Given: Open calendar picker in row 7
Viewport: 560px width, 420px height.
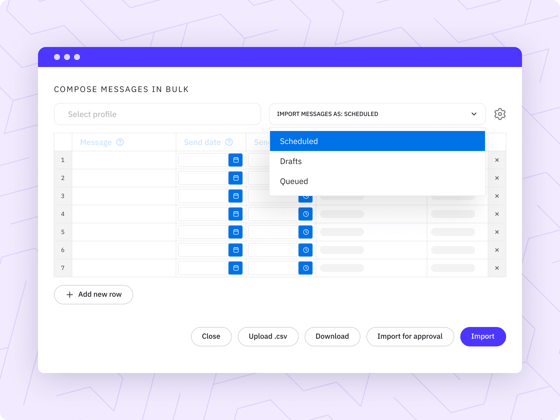Looking at the screenshot, I should pos(235,268).
